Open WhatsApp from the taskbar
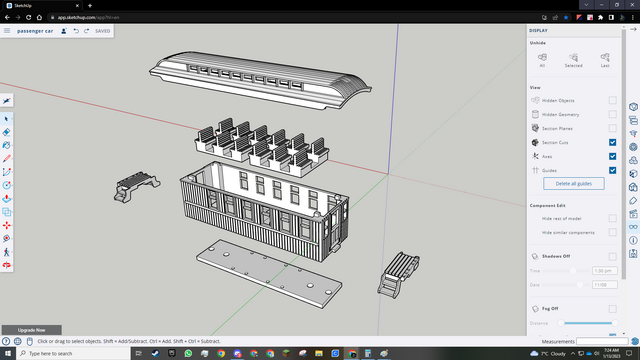The height and width of the screenshot is (360, 640). pyautogui.click(x=188, y=353)
